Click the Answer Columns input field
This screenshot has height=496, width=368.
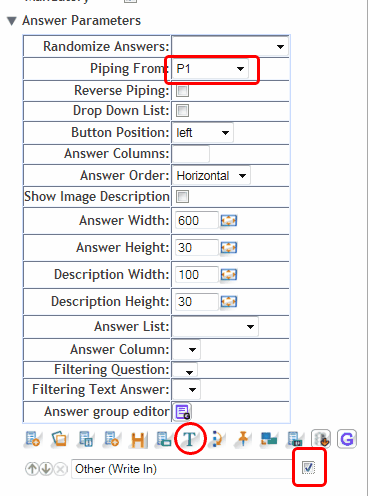click(x=191, y=154)
